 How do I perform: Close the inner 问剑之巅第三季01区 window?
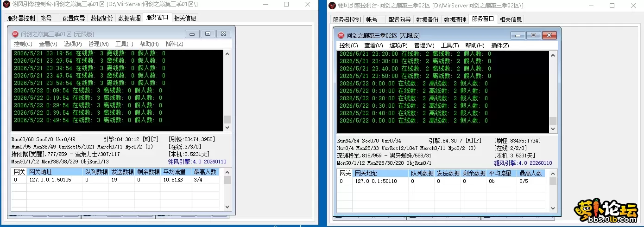point(223,34)
